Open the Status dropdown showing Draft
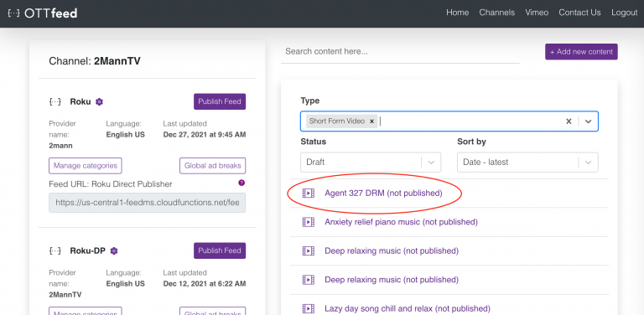This screenshot has height=315, width=644. coord(371,162)
